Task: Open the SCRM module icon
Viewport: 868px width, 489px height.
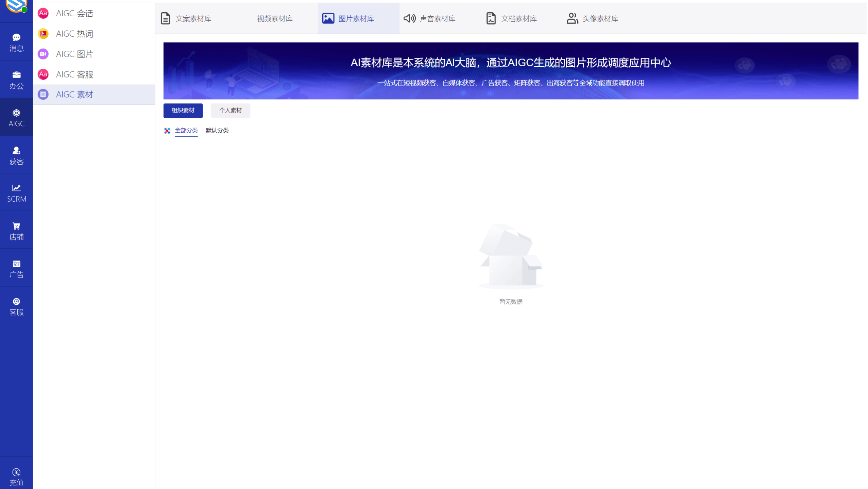Action: pyautogui.click(x=16, y=192)
